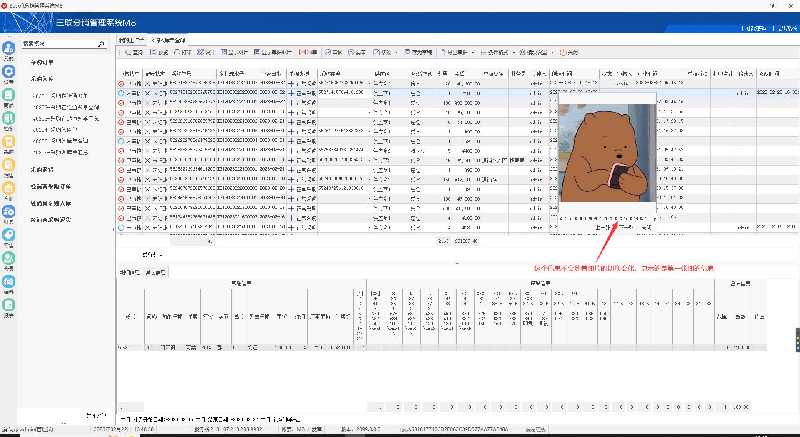800x437 pixels.
Task: Click the X icon in the first table row
Action: coord(149,83)
